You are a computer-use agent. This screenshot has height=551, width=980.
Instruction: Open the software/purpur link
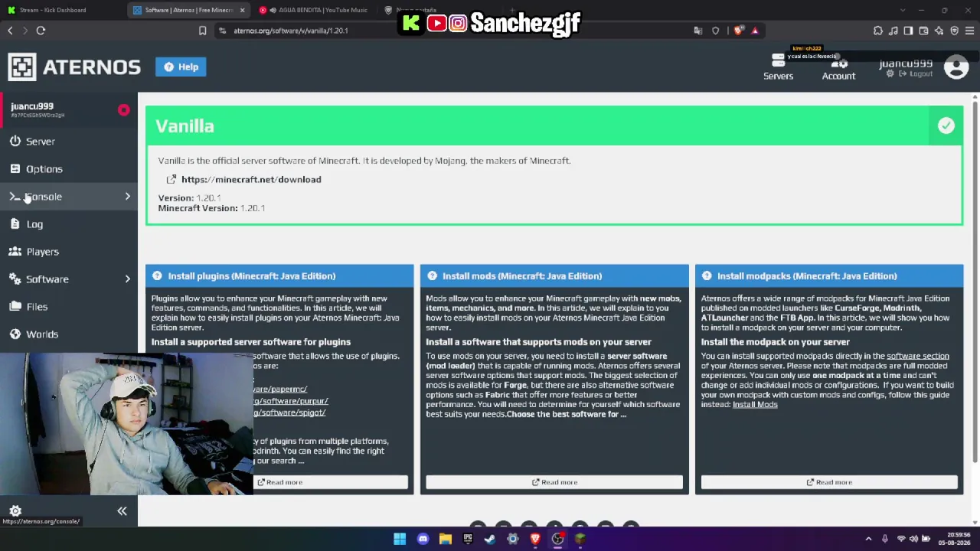[291, 401]
